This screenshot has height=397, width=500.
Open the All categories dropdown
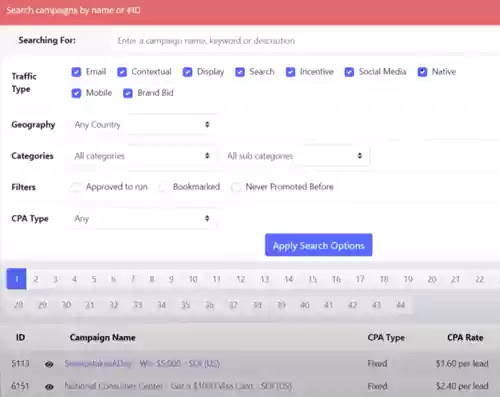pos(142,156)
